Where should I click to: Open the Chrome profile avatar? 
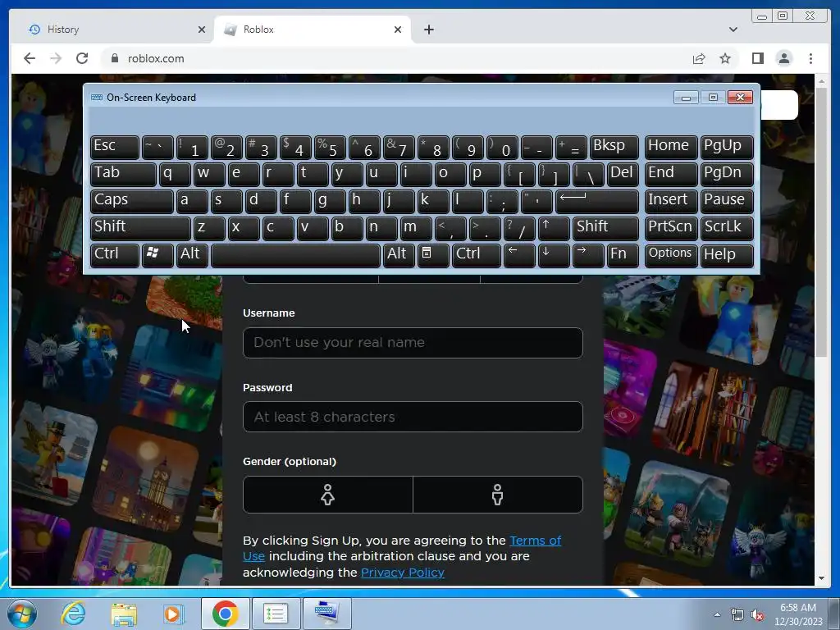783,58
